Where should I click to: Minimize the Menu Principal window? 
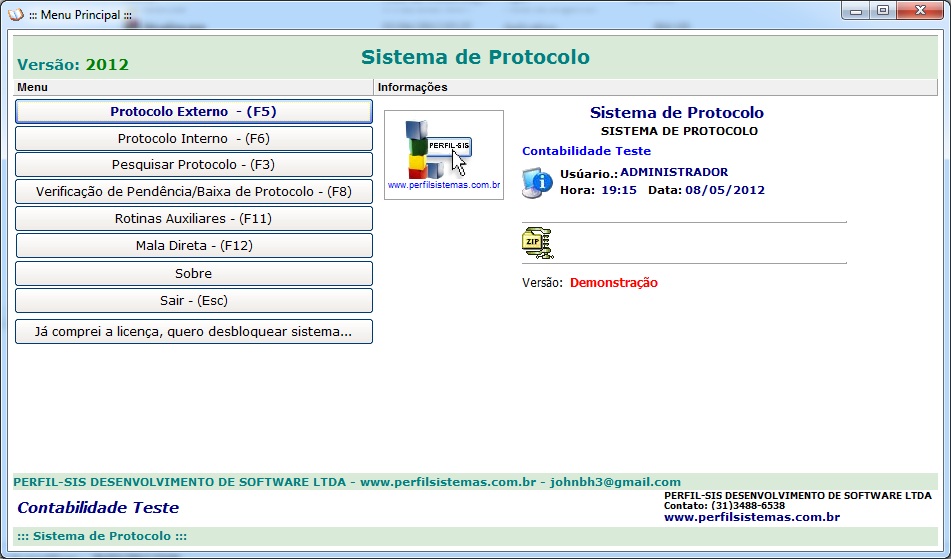(855, 11)
